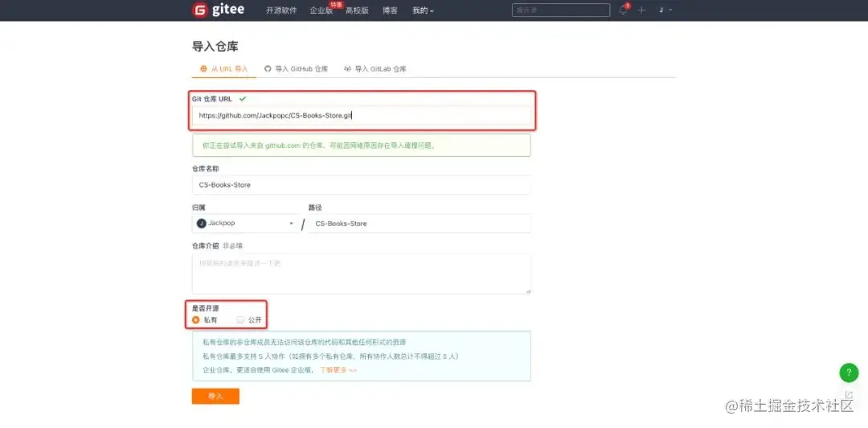Click the Jackpop avatar icon in dropdown
Screen dimensions: 868x428
(202, 223)
